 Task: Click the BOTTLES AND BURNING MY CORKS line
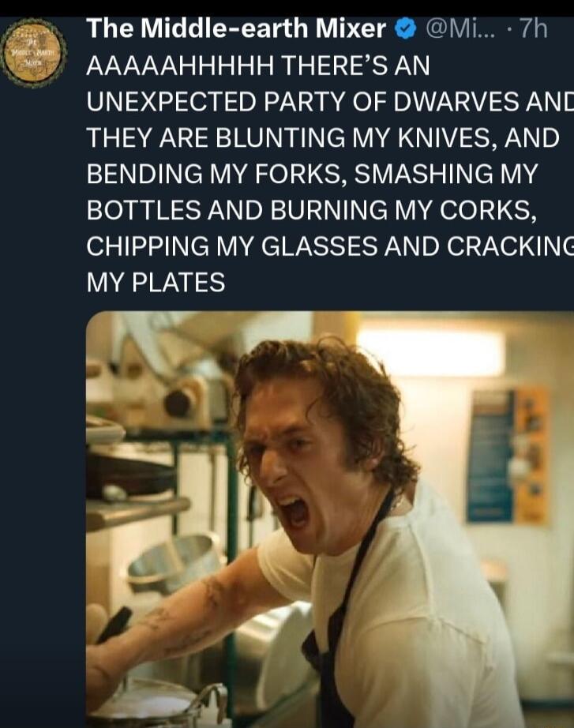[x=312, y=210]
